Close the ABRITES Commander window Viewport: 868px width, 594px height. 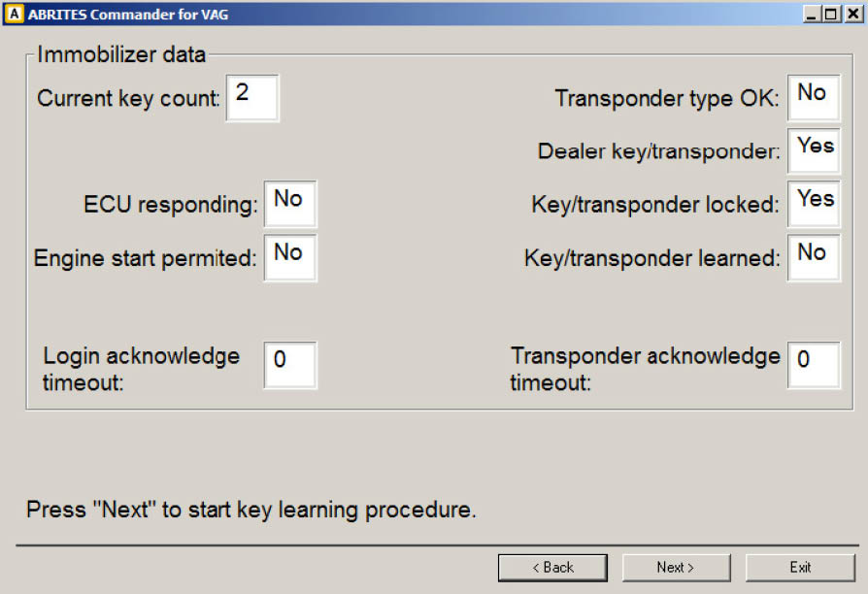coord(851,15)
